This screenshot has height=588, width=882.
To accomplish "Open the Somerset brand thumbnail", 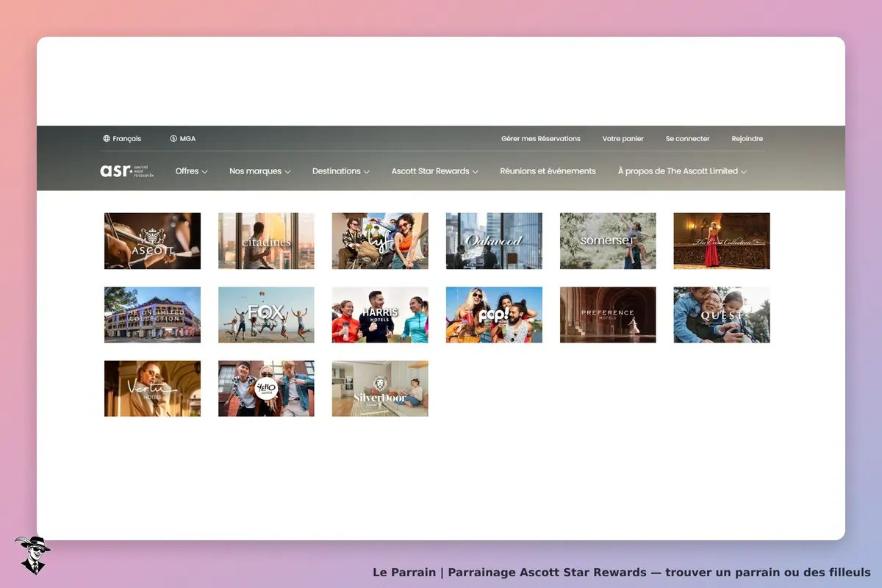I will [x=608, y=241].
